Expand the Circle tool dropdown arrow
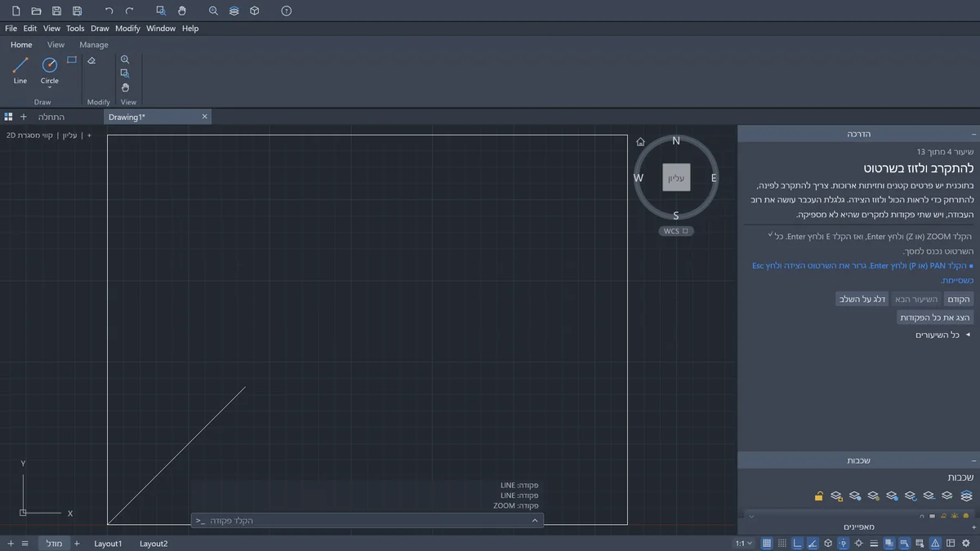Viewport: 980px width, 551px height. pos(50,88)
